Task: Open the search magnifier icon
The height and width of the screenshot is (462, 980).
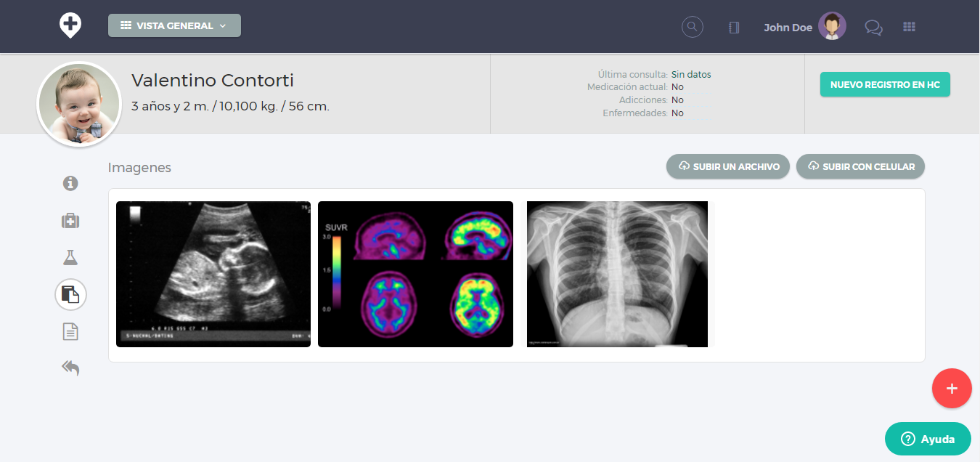Action: click(x=693, y=27)
